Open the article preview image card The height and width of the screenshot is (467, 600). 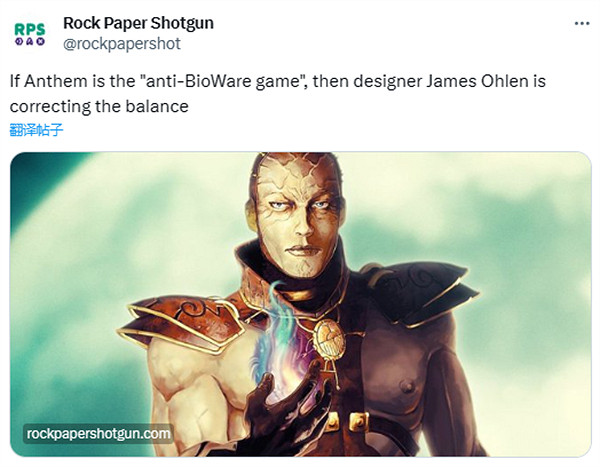coord(301,304)
